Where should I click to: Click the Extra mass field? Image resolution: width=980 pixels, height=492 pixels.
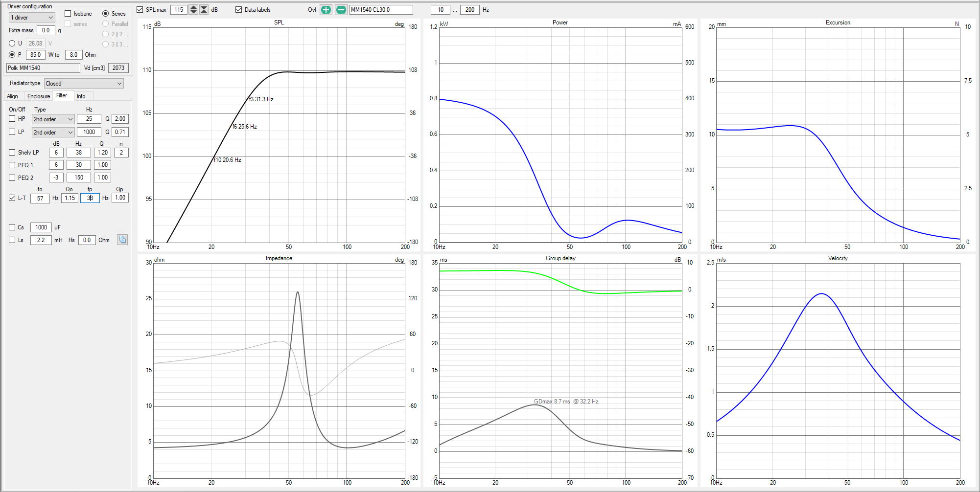(x=46, y=30)
